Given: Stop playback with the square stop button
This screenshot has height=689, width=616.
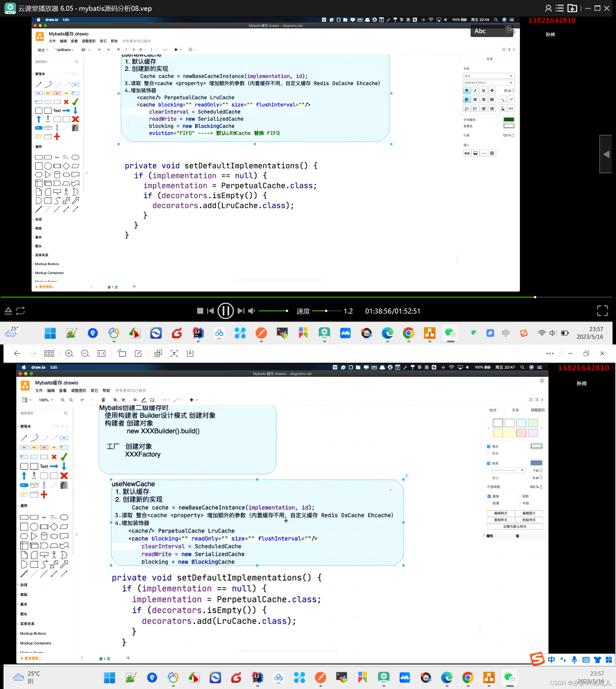Looking at the screenshot, I should tap(200, 311).
